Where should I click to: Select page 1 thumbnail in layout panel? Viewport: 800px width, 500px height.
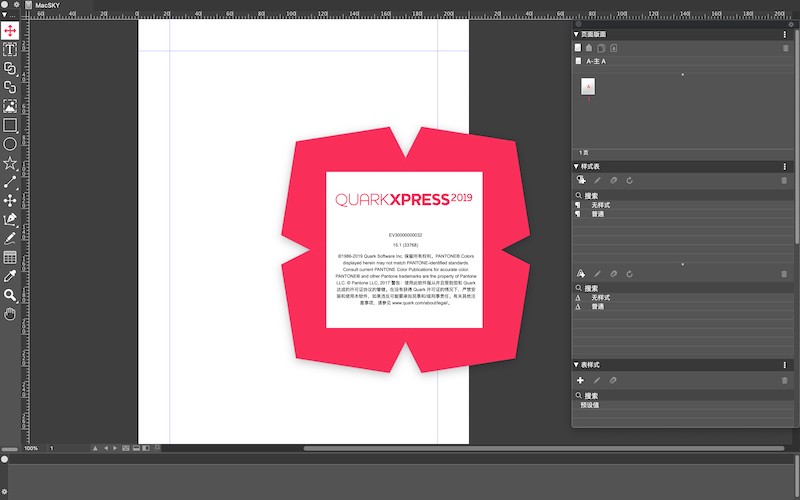[588, 86]
